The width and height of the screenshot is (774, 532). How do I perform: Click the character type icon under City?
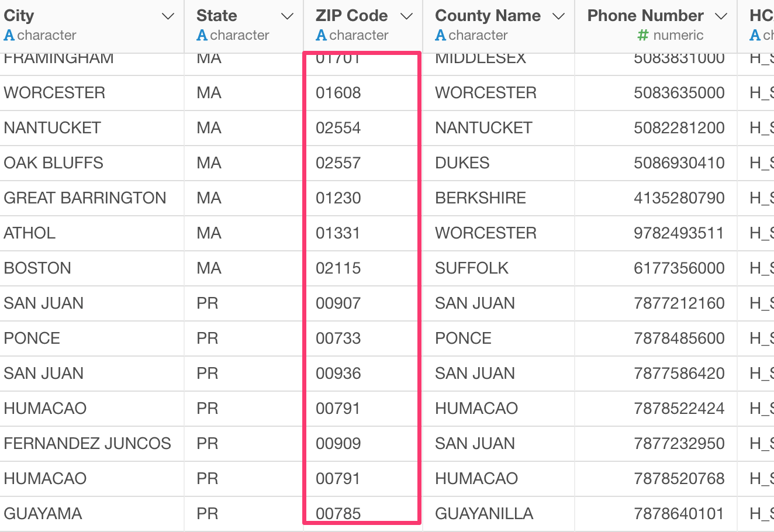8,35
